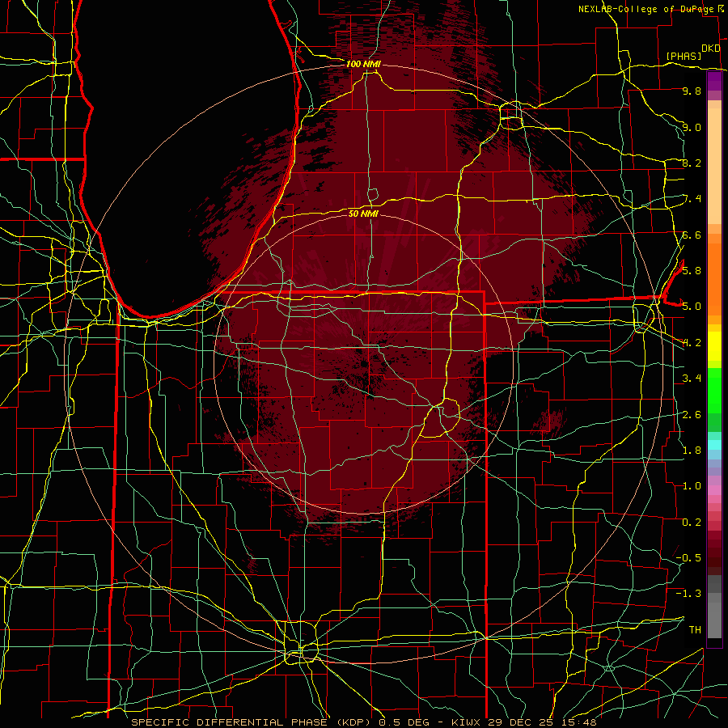Click the 15:48 timestamp

point(580,722)
